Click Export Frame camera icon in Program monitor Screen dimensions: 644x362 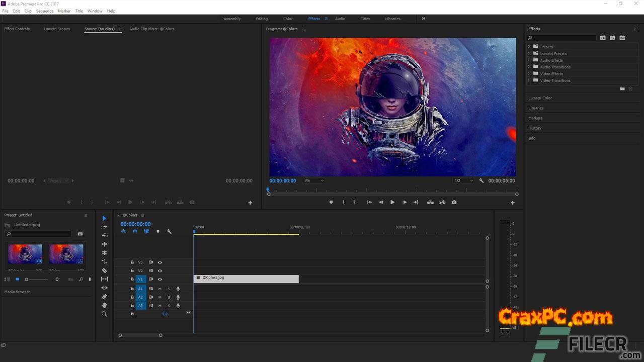point(454,202)
